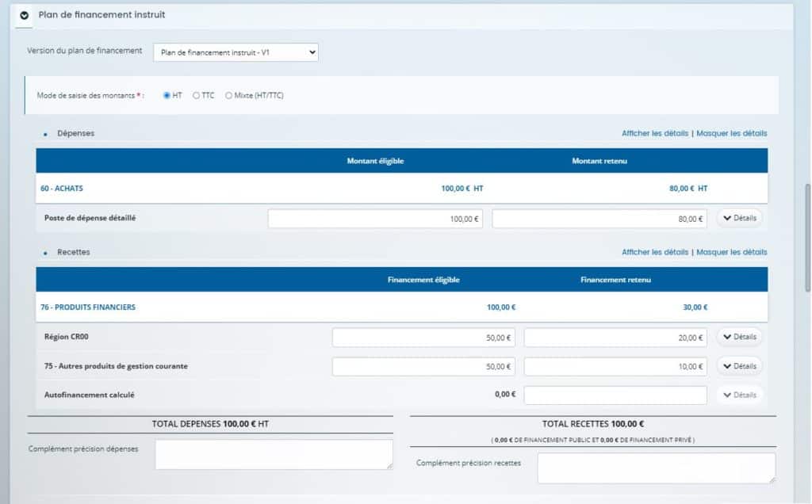This screenshot has height=504, width=812.
Task: Click the Dépenses section heading
Action: (75, 133)
